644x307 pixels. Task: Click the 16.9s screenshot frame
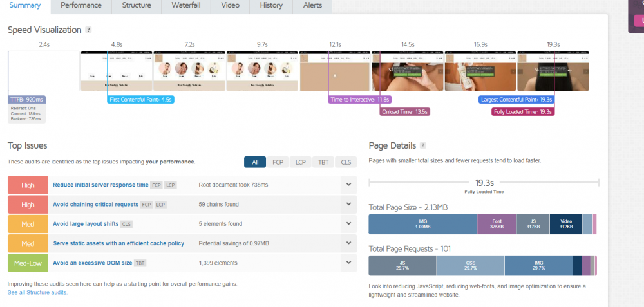(480, 71)
